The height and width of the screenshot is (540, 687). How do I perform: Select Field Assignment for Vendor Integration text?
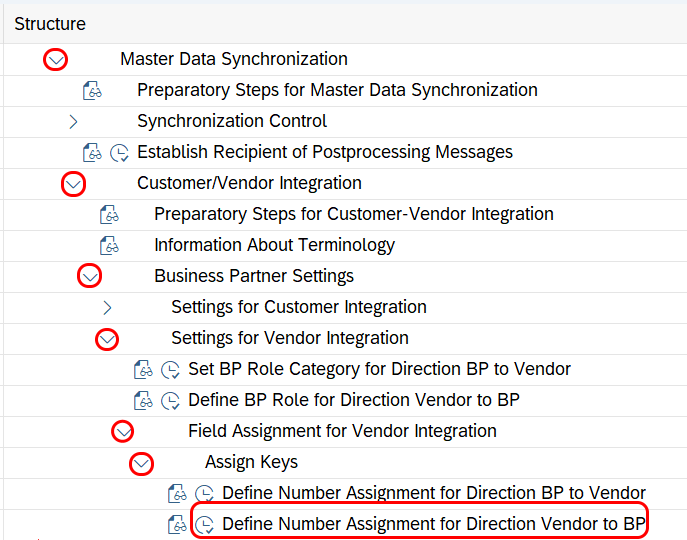[342, 431]
